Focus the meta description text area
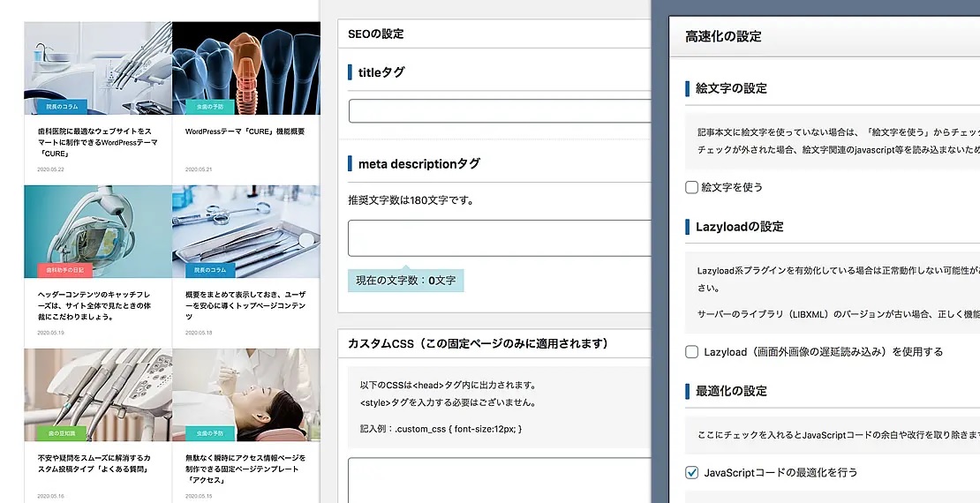This screenshot has width=980, height=503. pyautogui.click(x=499, y=238)
